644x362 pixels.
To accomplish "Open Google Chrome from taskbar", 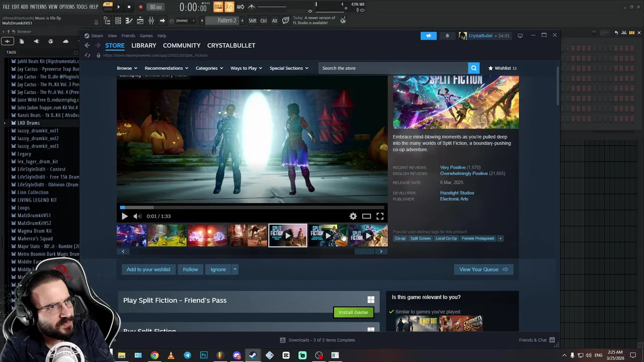I will coord(154,355).
